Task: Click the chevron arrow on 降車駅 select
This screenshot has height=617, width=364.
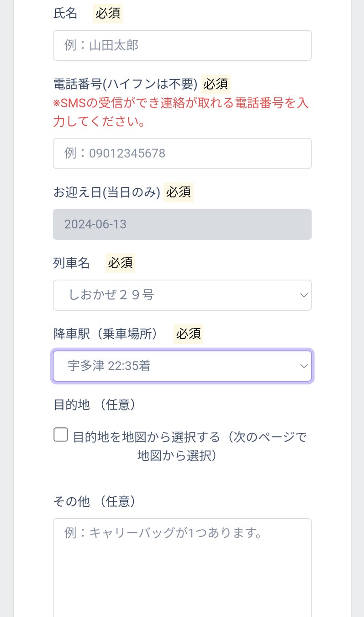Action: pyautogui.click(x=304, y=366)
